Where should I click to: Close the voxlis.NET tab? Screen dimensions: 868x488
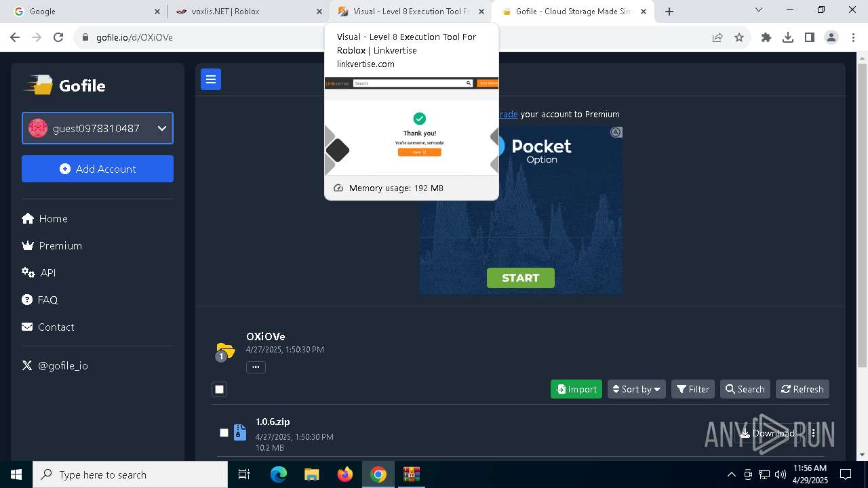click(319, 12)
